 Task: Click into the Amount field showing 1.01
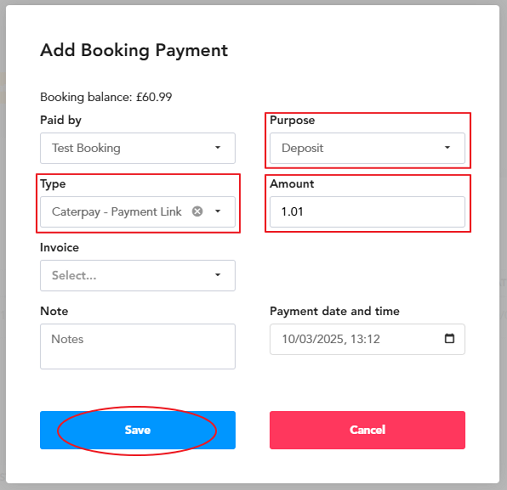point(367,212)
